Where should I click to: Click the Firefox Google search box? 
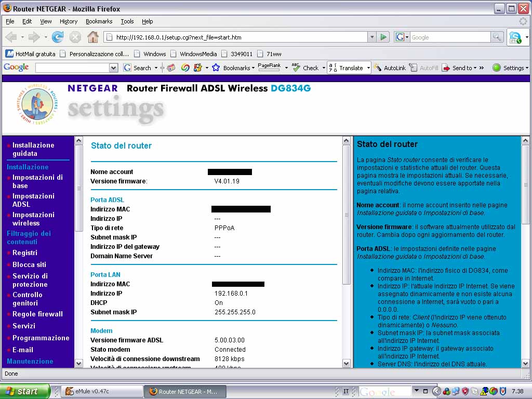[x=450, y=37]
